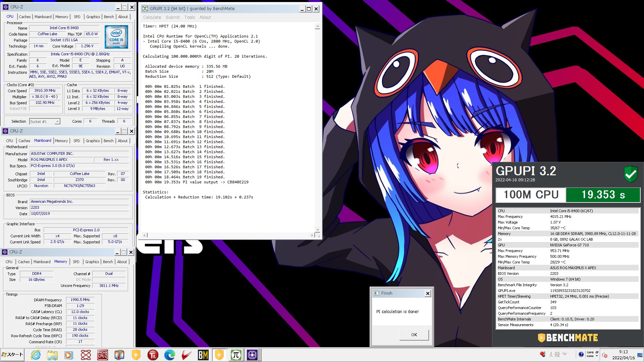Image resolution: width=644 pixels, height=362 pixels.
Task: Close the Finish dialog with X
Action: point(428,293)
